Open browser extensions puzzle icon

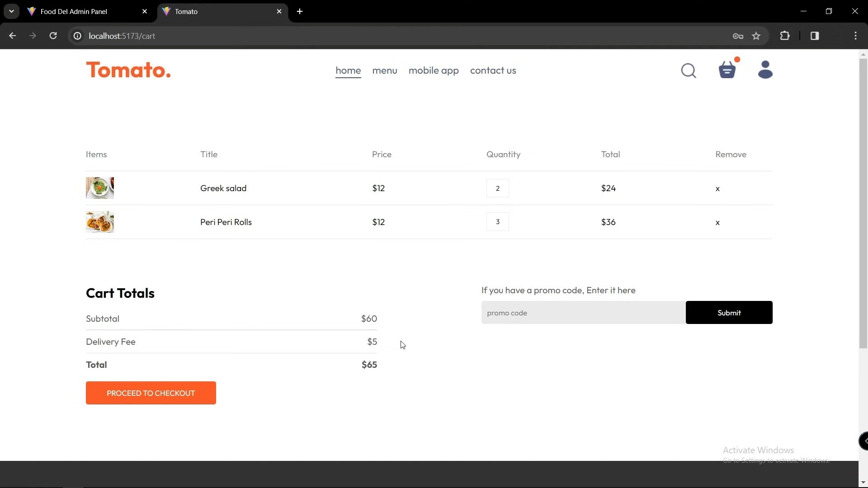coord(785,36)
